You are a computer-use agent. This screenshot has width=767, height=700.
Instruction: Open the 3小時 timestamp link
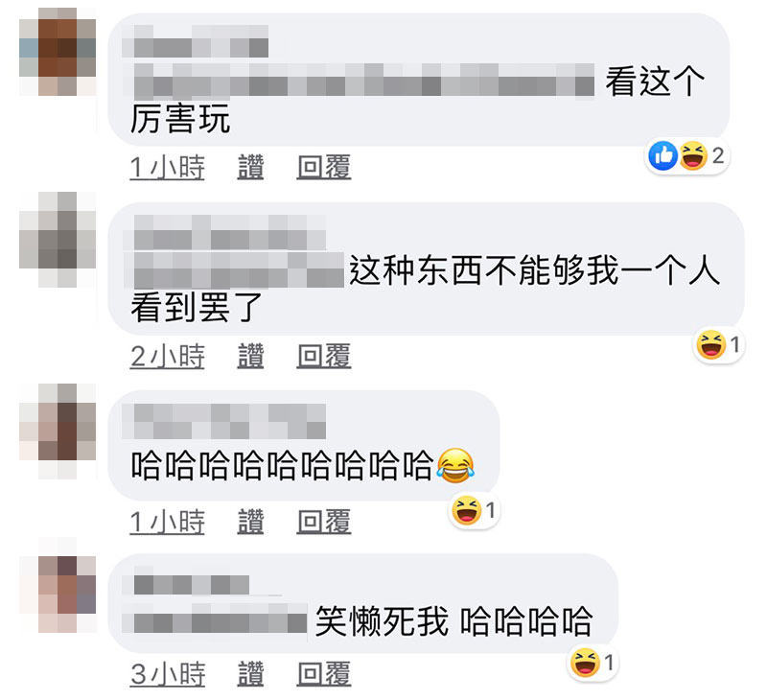(x=167, y=674)
